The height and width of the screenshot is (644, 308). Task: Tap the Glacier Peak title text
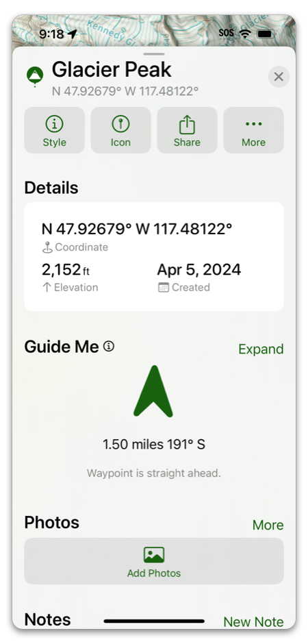coord(112,70)
